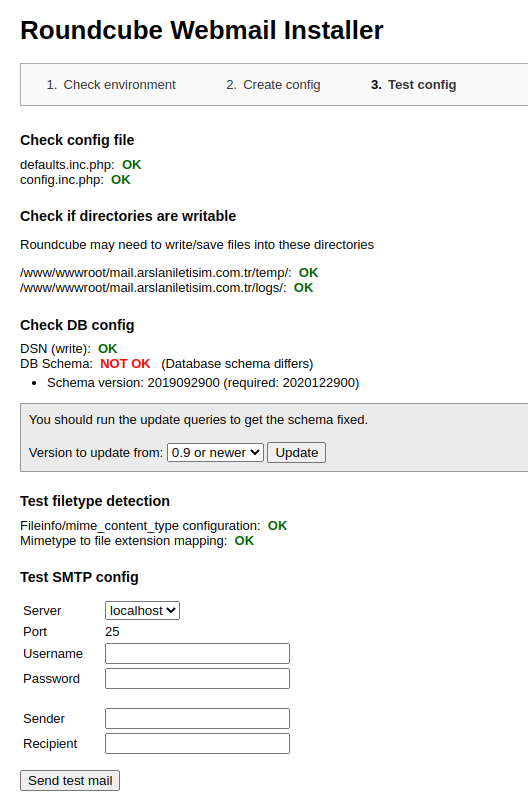Click the Test SMTP config heading
This screenshot has width=528, height=807.
(79, 577)
